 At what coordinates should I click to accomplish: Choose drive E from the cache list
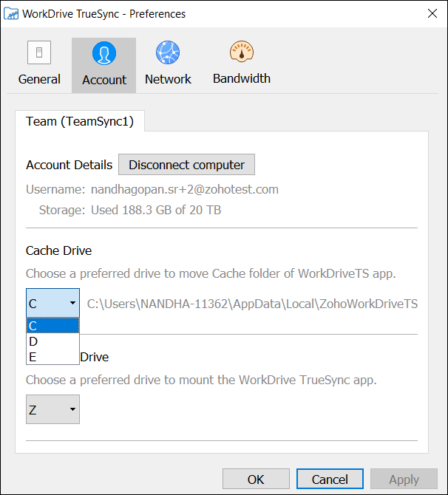[52, 357]
